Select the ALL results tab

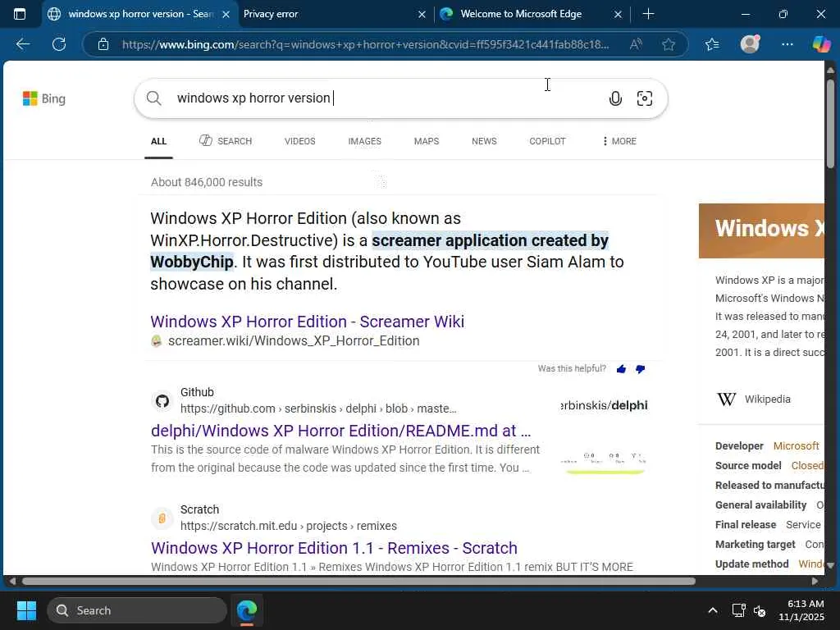coord(158,141)
